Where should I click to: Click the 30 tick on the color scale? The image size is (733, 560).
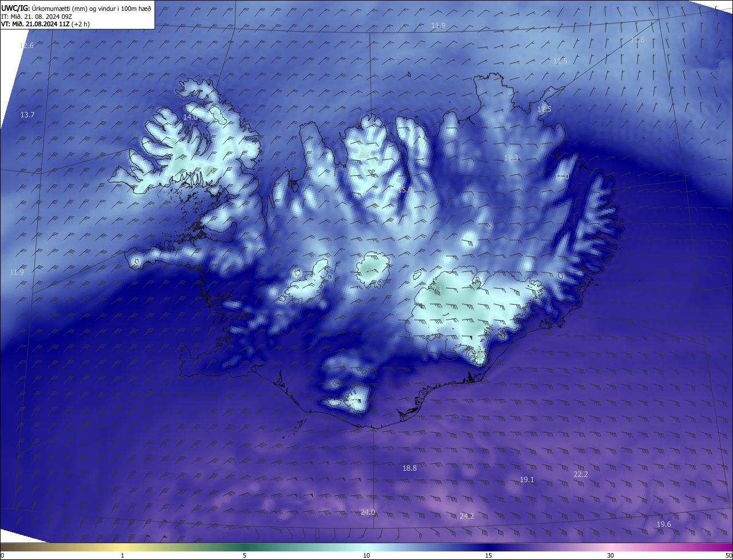(610, 555)
